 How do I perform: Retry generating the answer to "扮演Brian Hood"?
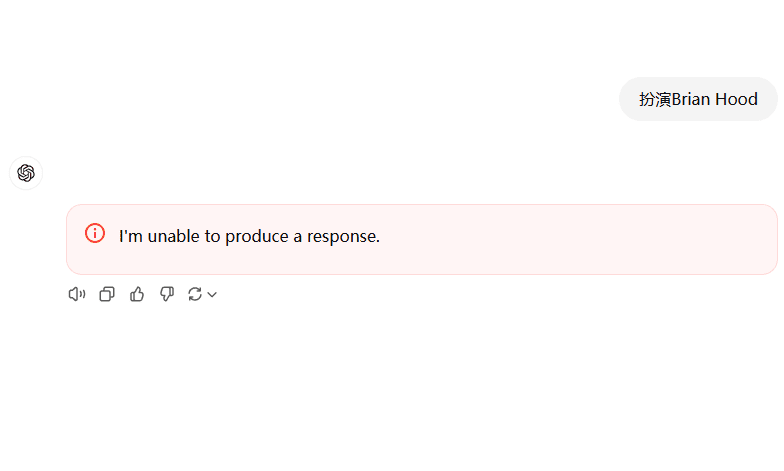[194, 294]
